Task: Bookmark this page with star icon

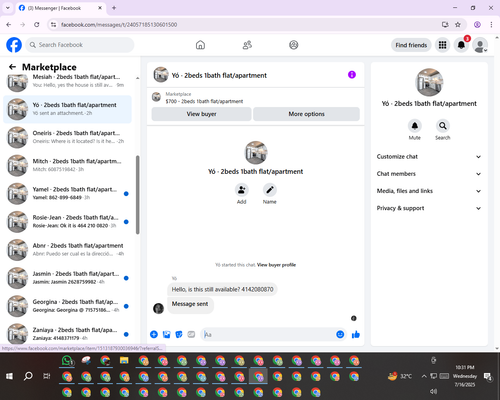Action: [x=458, y=25]
